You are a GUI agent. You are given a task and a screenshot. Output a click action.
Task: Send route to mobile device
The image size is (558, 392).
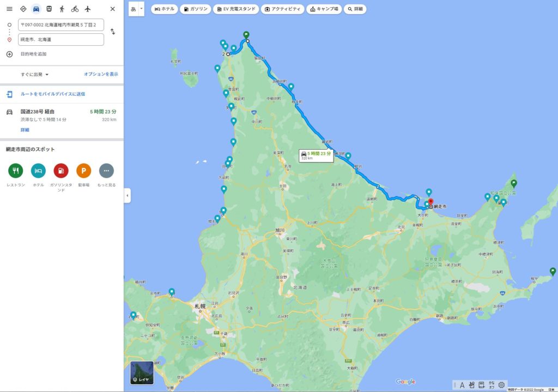click(x=52, y=94)
